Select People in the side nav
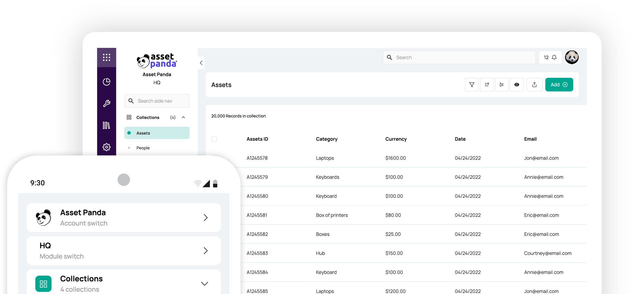Image resolution: width=644 pixels, height=294 pixels. pos(143,148)
